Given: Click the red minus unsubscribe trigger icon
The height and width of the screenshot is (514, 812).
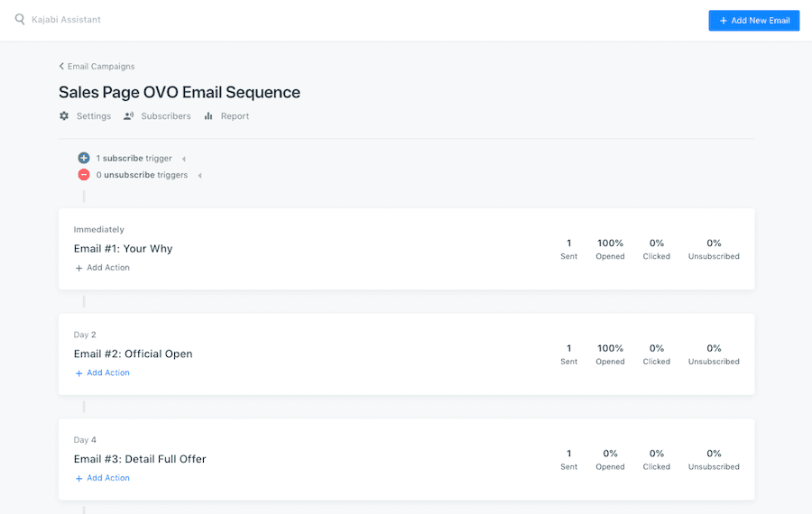Looking at the screenshot, I should click(84, 175).
